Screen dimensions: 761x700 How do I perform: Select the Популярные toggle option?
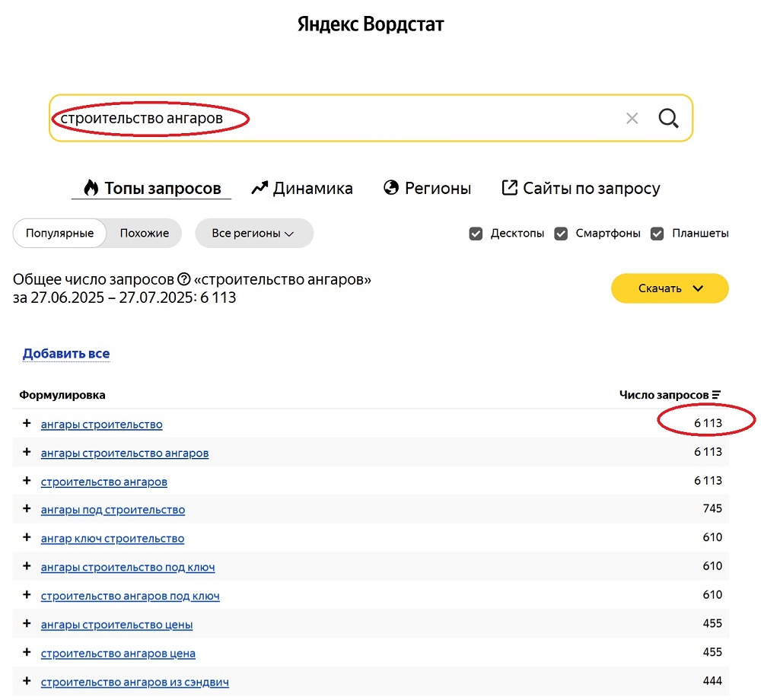coord(59,234)
